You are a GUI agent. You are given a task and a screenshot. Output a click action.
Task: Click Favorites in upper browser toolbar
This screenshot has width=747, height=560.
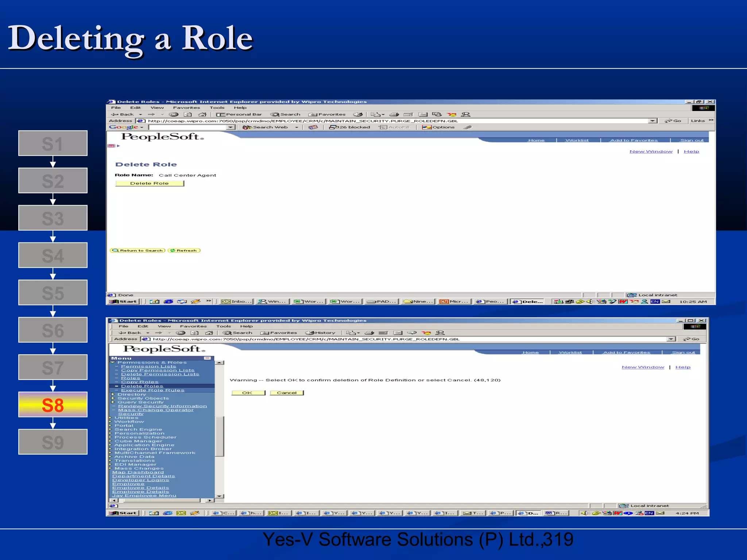(x=327, y=114)
